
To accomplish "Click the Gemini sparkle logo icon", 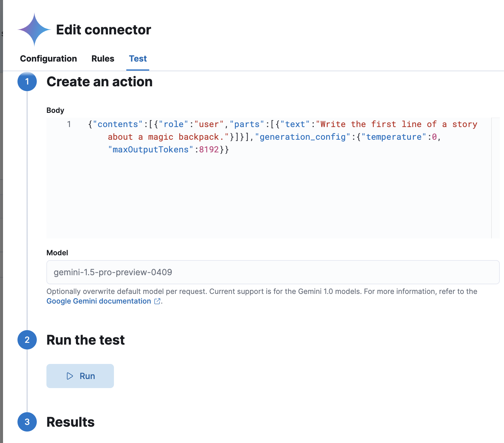I will coord(34,30).
